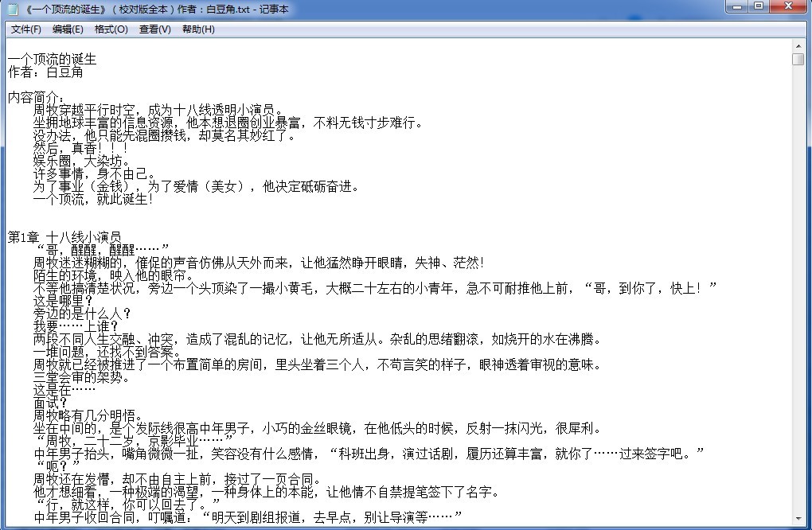The width and height of the screenshot is (812, 530).
Task: Click the line 我要……上谁？
Action: (76, 326)
